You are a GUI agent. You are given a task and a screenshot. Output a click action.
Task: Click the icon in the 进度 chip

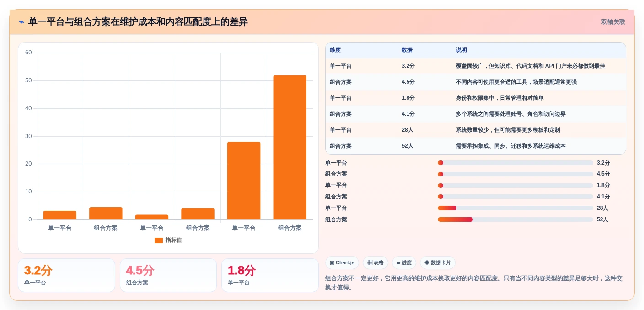pyautogui.click(x=398, y=263)
